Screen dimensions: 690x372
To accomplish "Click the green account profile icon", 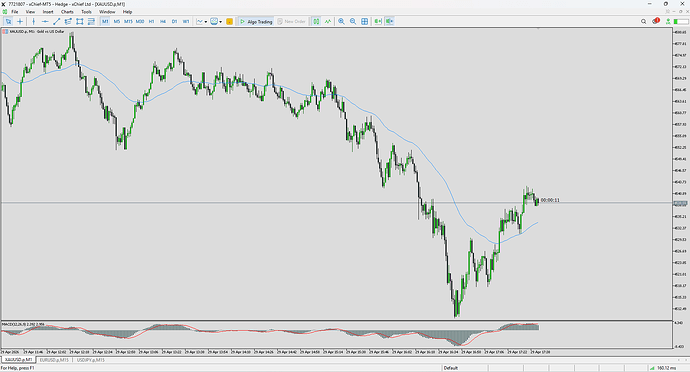I will pyautogui.click(x=668, y=21).
